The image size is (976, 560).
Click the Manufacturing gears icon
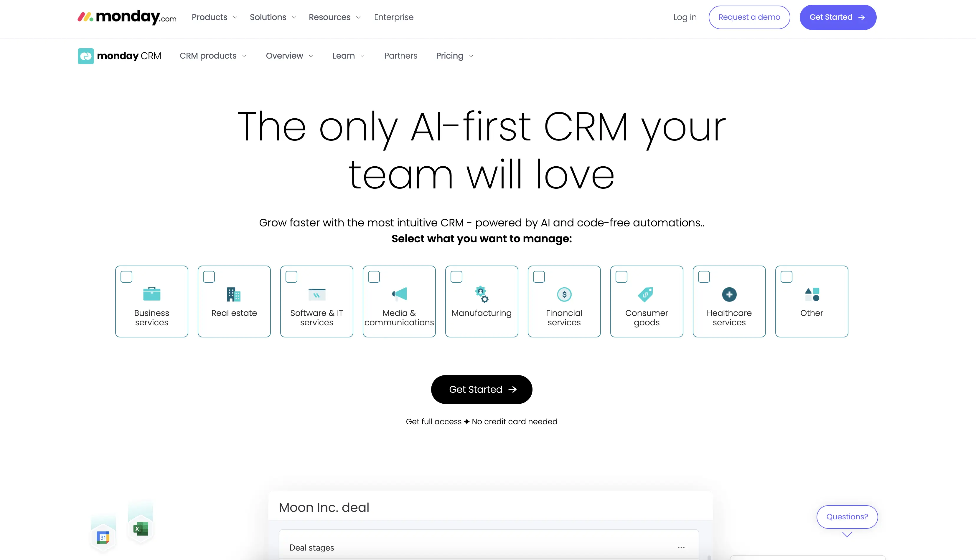point(482,294)
